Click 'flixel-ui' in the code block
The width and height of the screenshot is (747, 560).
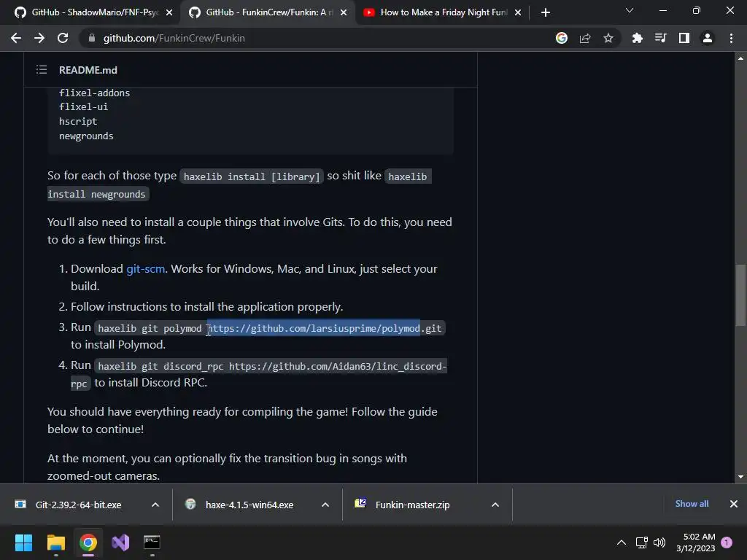(83, 106)
